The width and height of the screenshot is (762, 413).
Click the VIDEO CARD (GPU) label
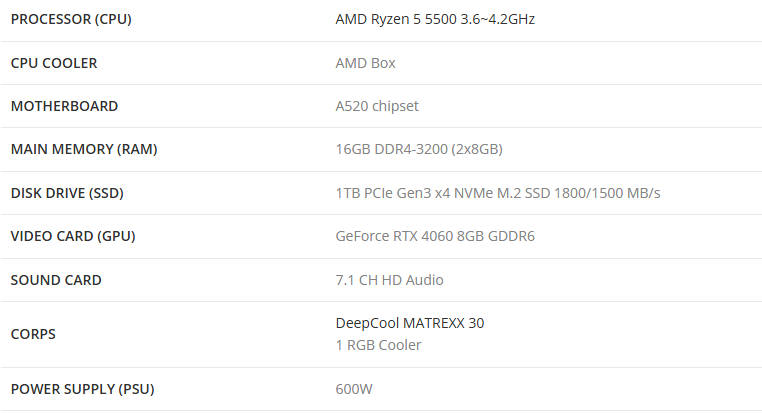click(x=73, y=236)
